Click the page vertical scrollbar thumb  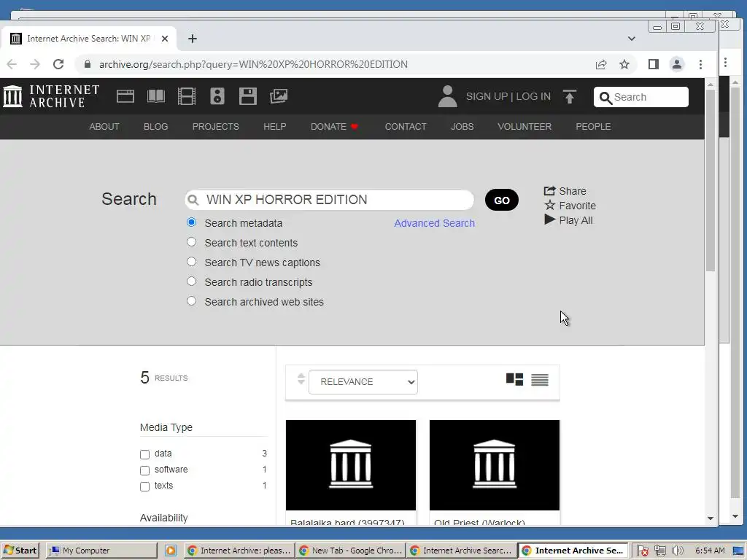(711, 180)
